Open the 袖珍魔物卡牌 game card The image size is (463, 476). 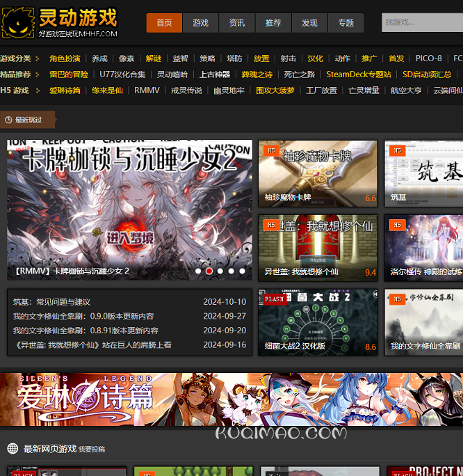pos(318,174)
